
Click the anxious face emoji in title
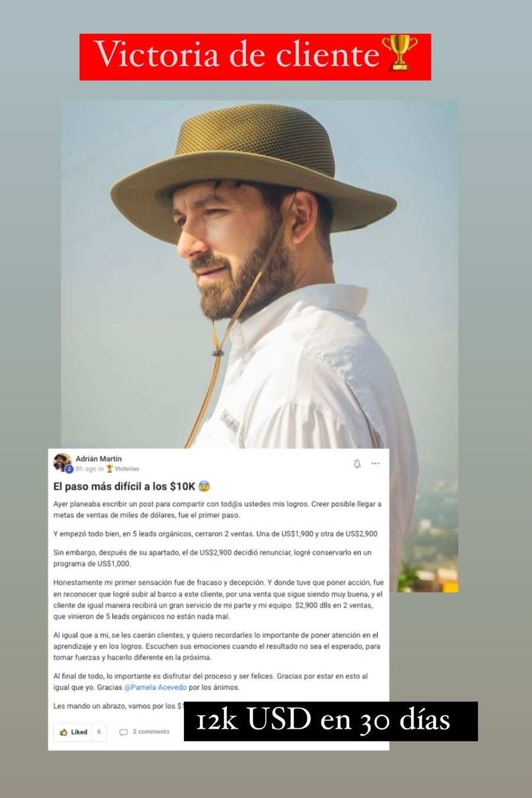[205, 487]
